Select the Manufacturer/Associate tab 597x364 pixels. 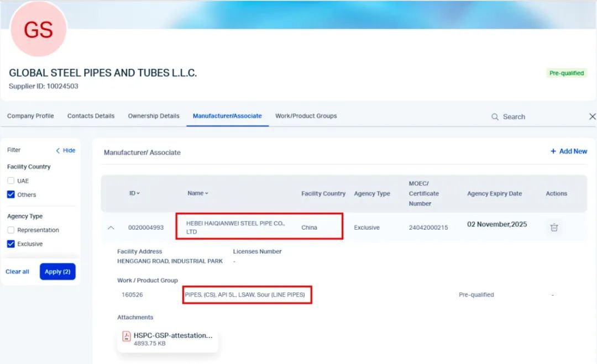227,115
